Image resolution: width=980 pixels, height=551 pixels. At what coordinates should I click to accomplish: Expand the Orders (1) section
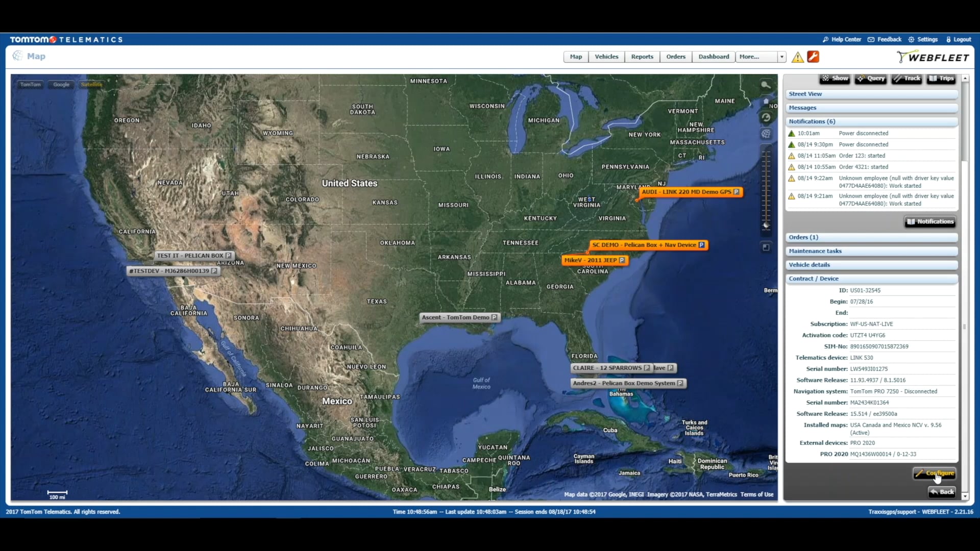point(871,237)
